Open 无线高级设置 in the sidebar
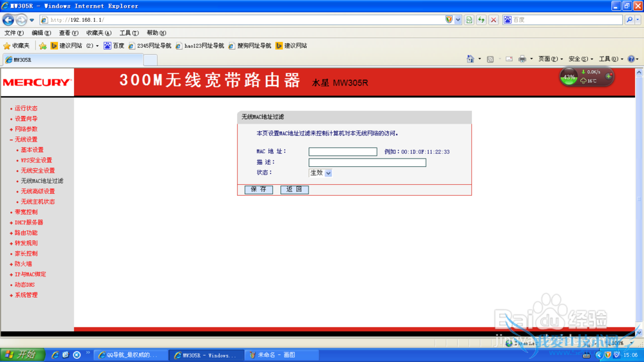The image size is (644, 362). (38, 191)
